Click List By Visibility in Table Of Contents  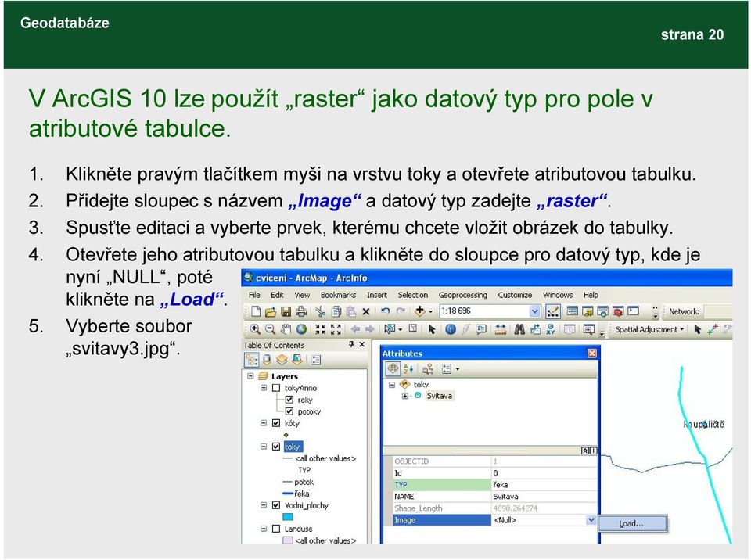(x=282, y=360)
